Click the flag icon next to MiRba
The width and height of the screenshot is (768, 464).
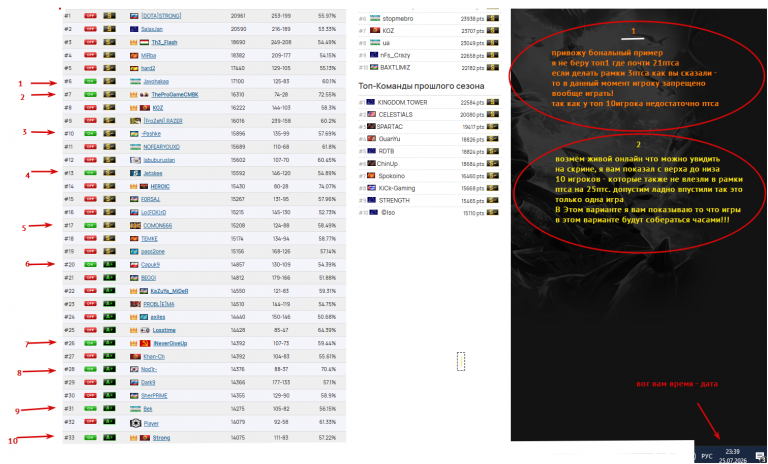click(135, 55)
